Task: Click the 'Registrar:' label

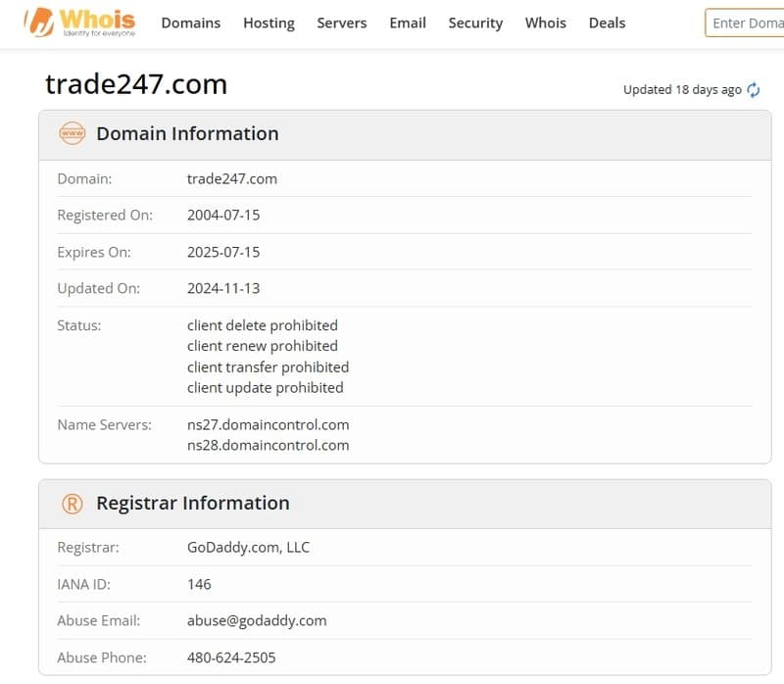Action: pos(88,548)
